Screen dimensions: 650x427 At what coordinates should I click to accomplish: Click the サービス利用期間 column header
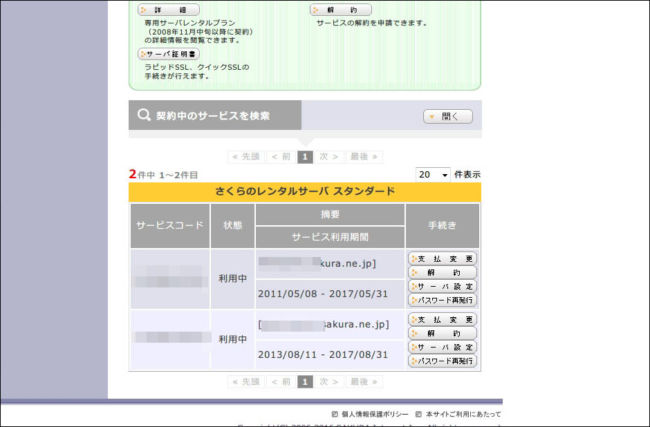click(330, 237)
